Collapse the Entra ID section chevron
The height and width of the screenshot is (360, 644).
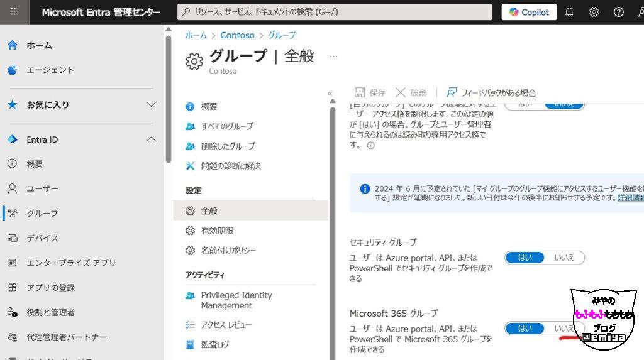pyautogui.click(x=151, y=139)
